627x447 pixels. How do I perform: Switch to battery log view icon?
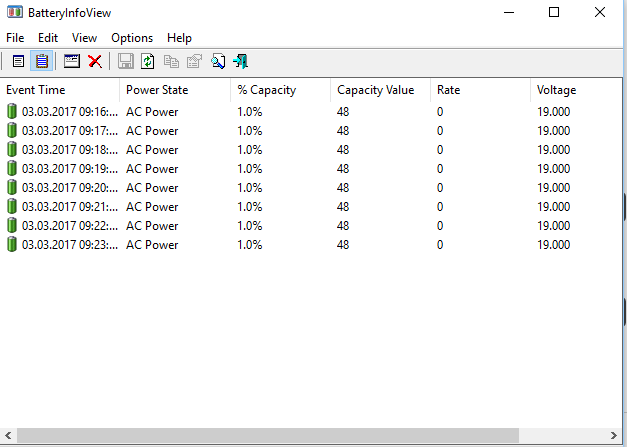pyautogui.click(x=42, y=61)
